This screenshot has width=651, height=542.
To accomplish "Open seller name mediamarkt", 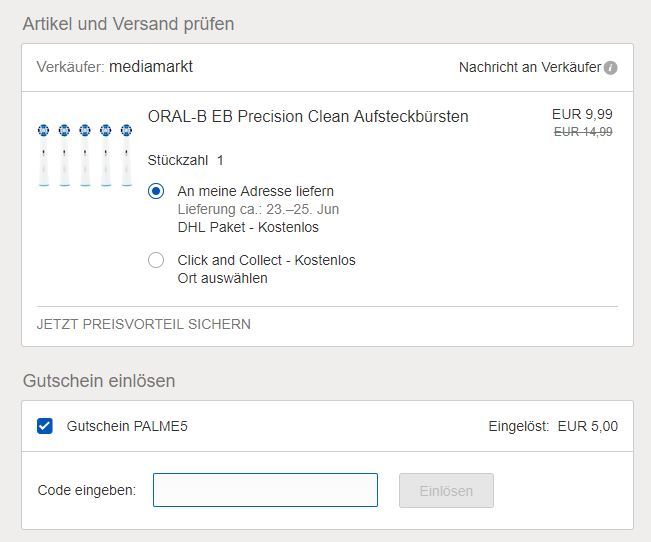I will pyautogui.click(x=151, y=66).
